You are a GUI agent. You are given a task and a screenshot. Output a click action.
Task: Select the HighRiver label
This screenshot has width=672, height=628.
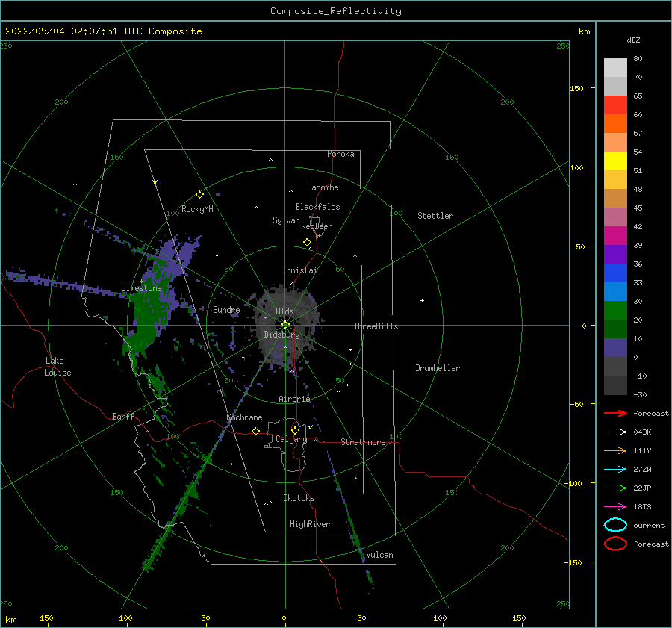click(309, 524)
